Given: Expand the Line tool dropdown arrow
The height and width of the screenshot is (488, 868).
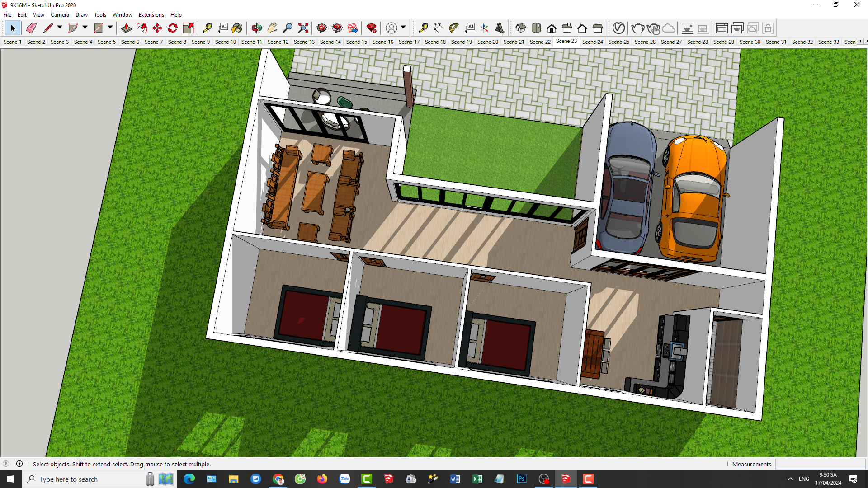Looking at the screenshot, I should pyautogui.click(x=60, y=28).
